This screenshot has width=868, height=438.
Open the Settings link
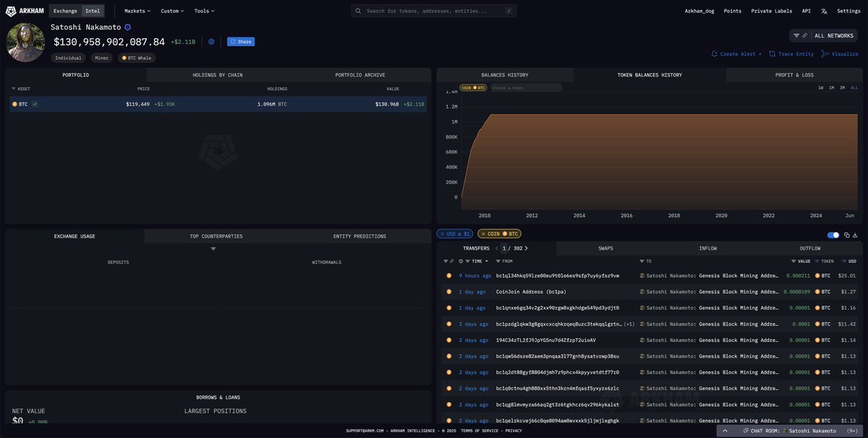[x=848, y=11]
